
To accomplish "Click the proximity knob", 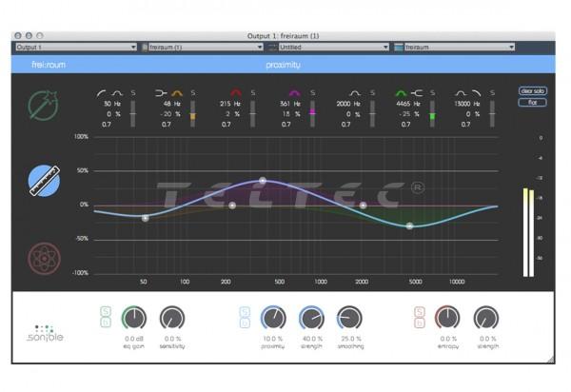I will (273, 319).
